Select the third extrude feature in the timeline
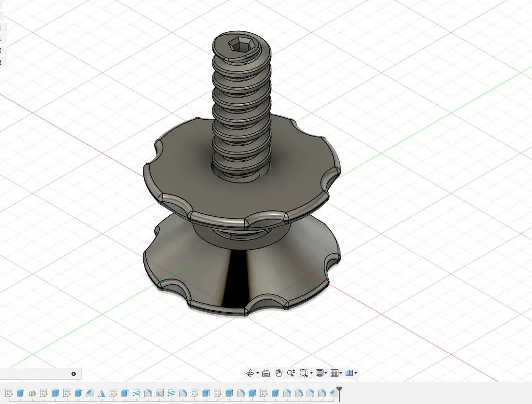 click(x=78, y=393)
